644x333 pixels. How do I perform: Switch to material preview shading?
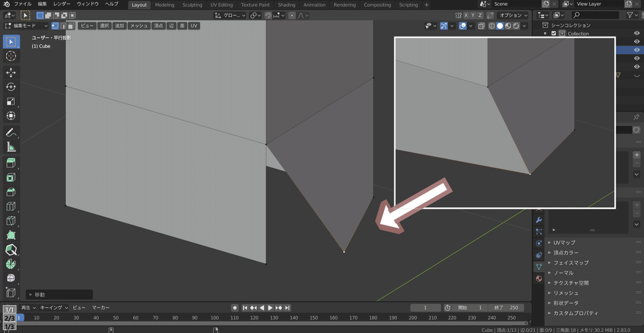(x=508, y=26)
